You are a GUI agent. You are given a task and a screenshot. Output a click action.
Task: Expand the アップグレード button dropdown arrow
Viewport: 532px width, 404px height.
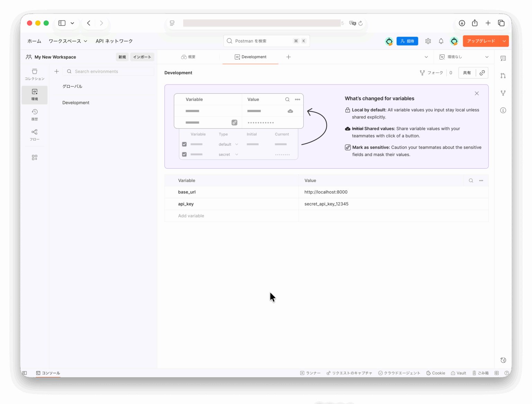(504, 41)
